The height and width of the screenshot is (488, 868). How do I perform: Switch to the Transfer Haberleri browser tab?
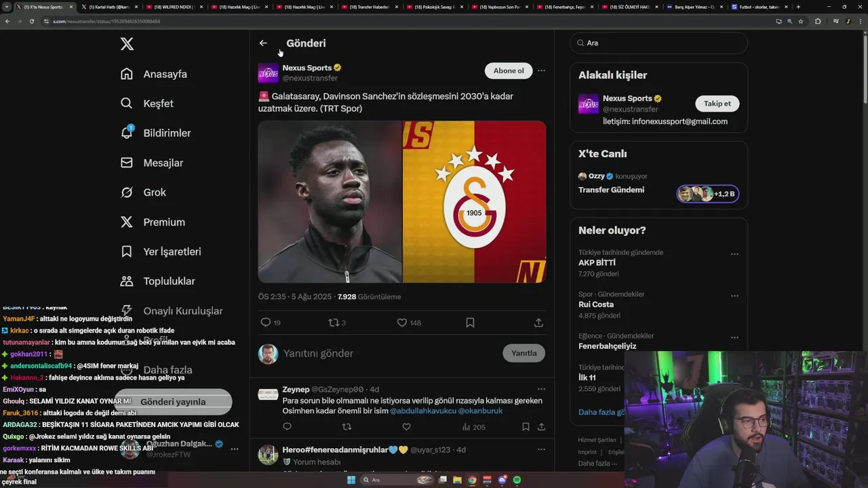click(x=369, y=7)
